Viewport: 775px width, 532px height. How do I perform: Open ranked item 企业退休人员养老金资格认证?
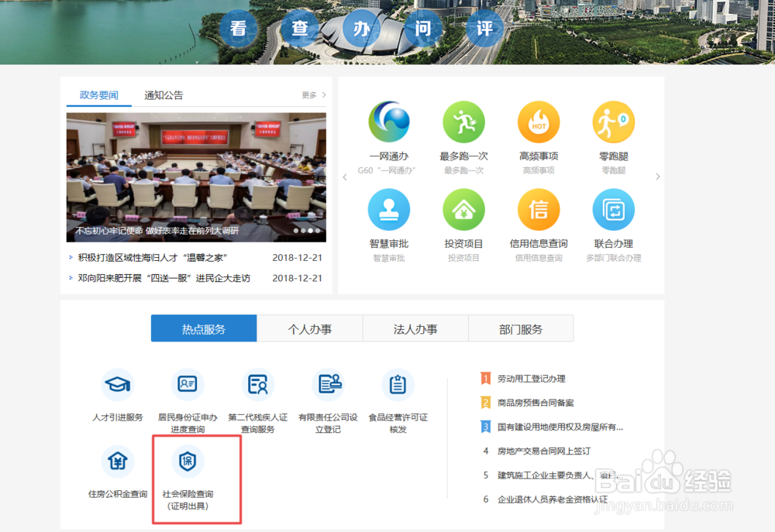[x=553, y=499]
